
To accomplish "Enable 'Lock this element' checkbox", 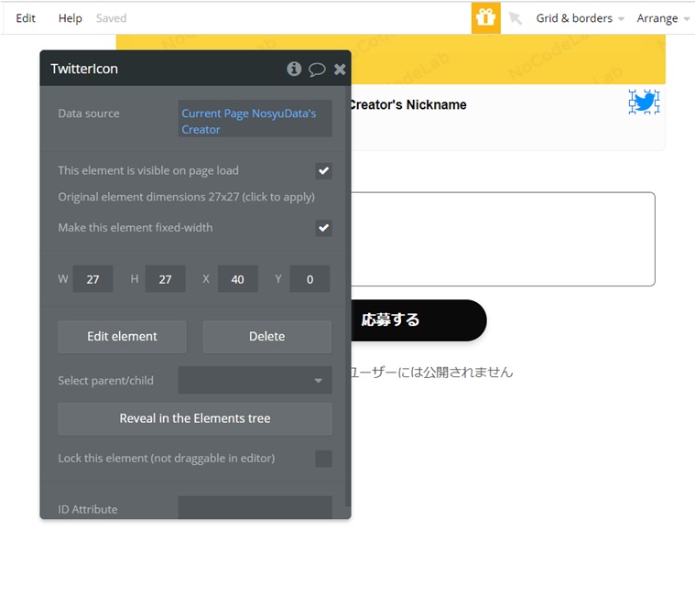I will 323,459.
